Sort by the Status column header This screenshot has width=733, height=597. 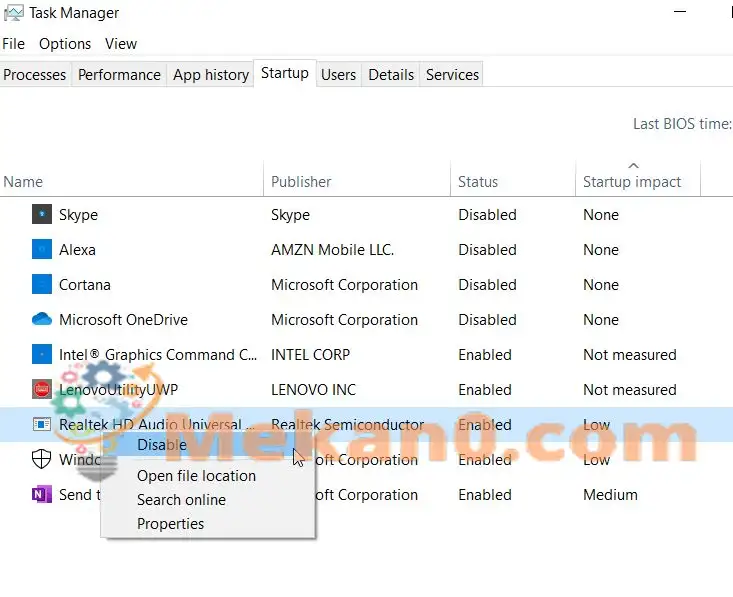coord(513,181)
